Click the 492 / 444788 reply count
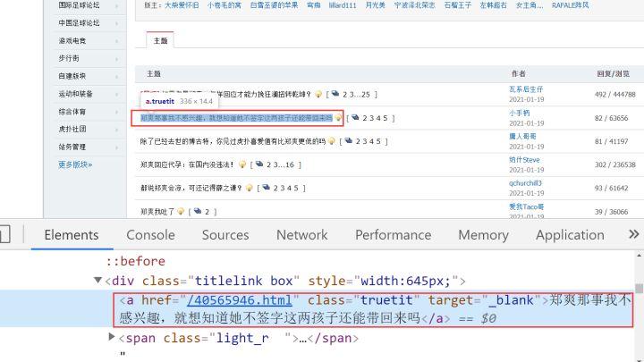Screen dimensions: 644x362 point(614,95)
